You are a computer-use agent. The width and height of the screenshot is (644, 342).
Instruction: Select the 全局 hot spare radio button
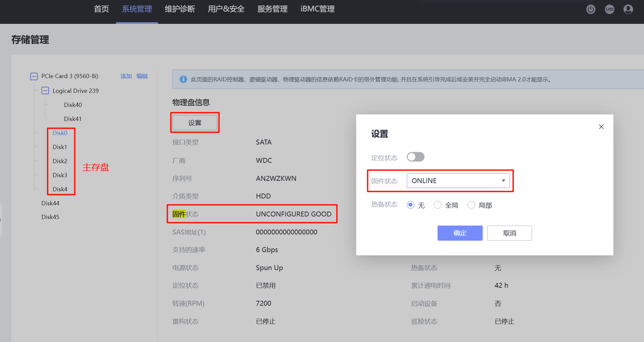point(438,205)
